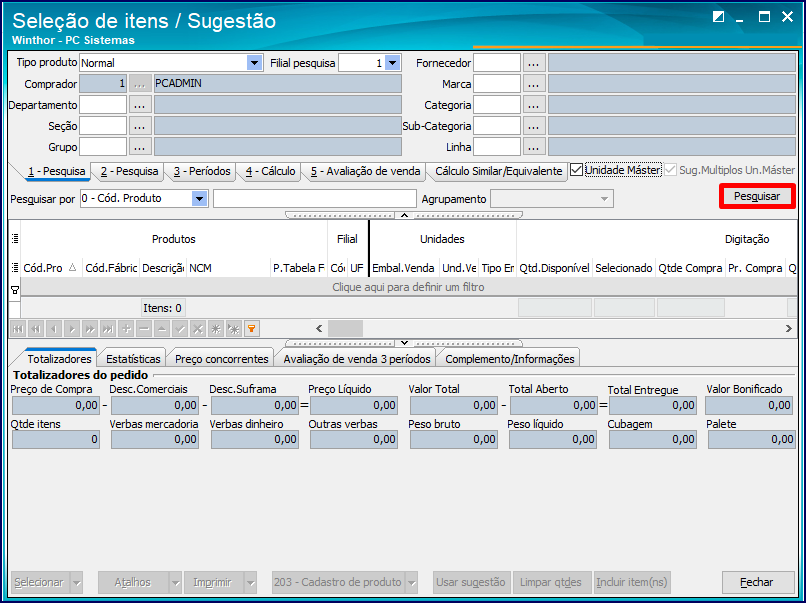Sort by Cód.Pro column header
The height and width of the screenshot is (603, 806).
pos(51,268)
